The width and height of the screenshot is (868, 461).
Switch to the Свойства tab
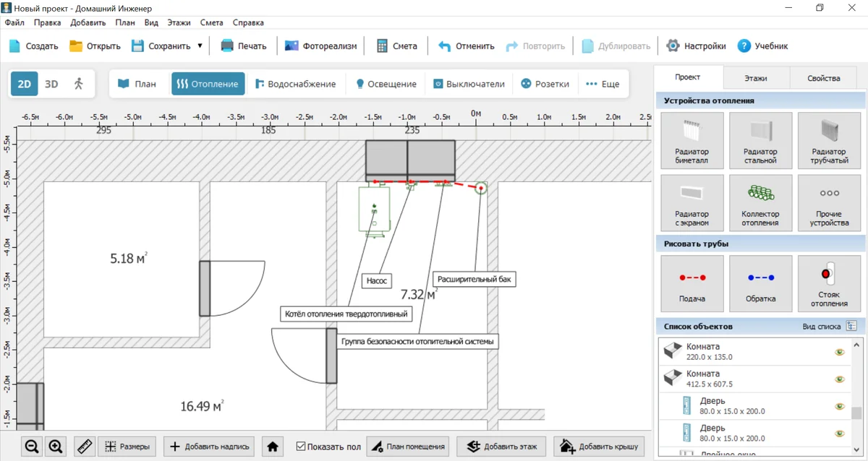824,78
